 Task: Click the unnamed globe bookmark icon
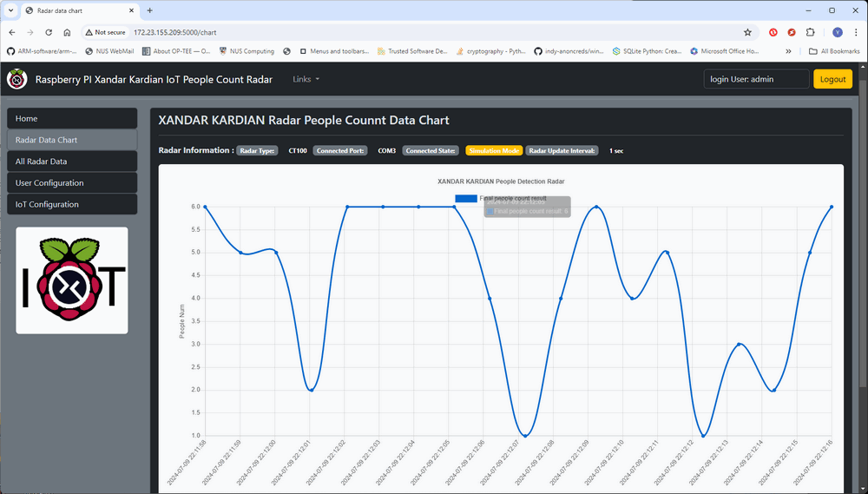[x=286, y=51]
